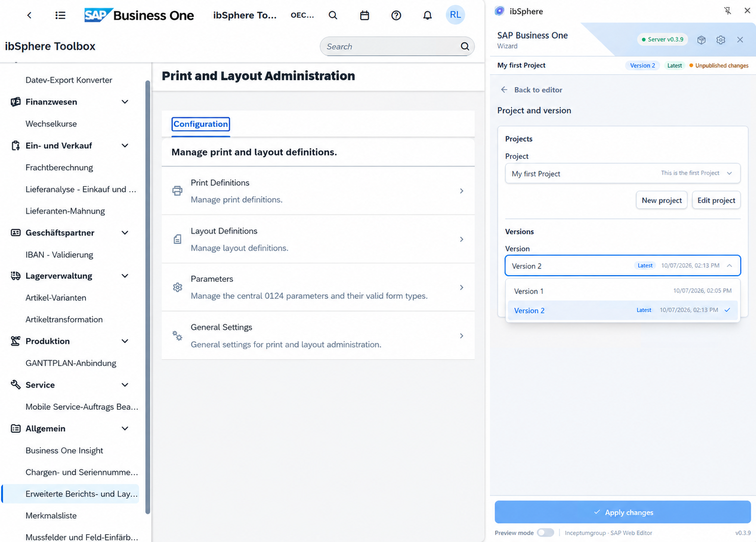
Task: Collapse the Produktion section chevron
Action: [125, 341]
